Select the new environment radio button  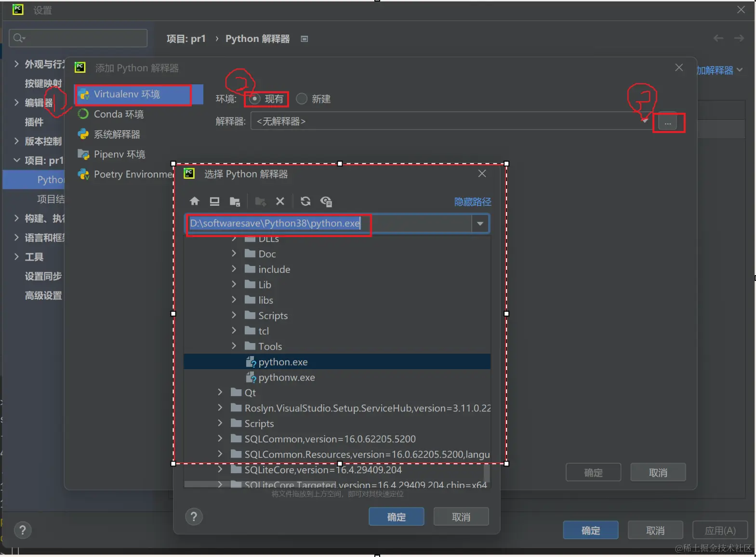pos(302,99)
